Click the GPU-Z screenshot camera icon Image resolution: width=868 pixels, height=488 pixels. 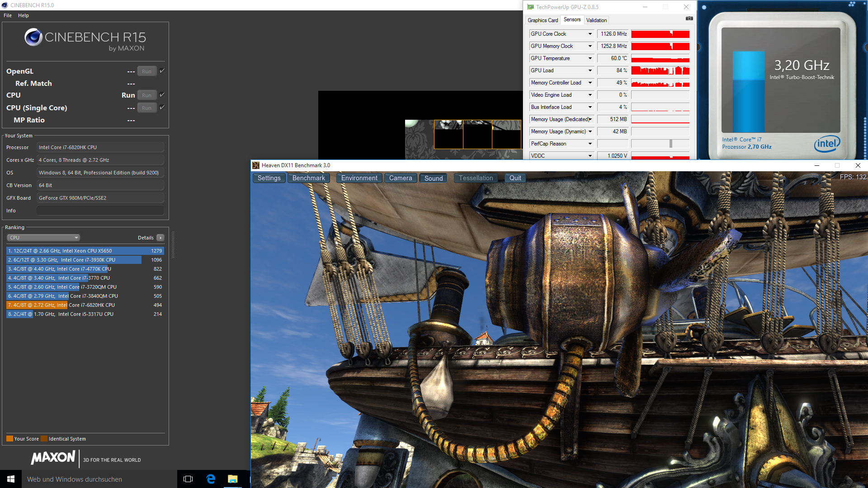[x=689, y=19]
